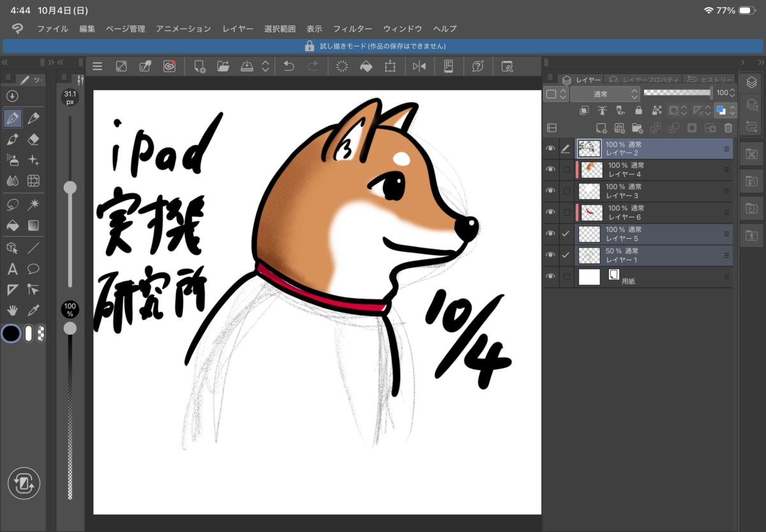Uncheck the selection checkmark of レイヤー 5
The image size is (766, 532).
pos(566,233)
